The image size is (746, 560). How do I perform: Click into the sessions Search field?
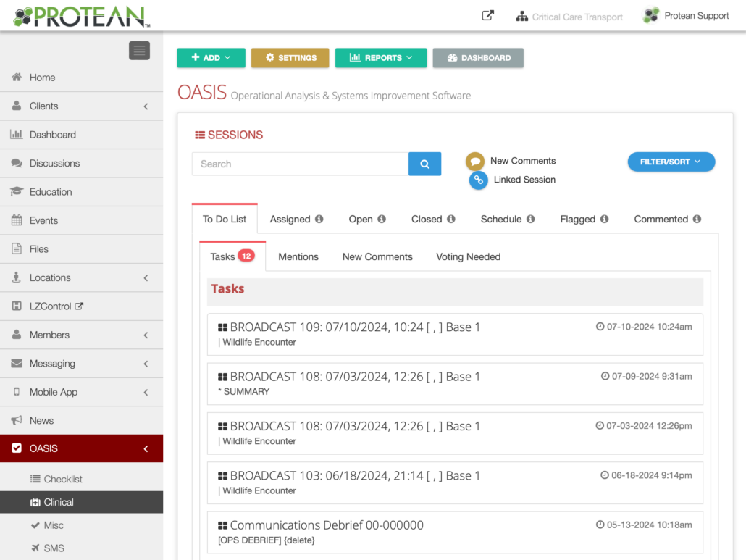300,164
